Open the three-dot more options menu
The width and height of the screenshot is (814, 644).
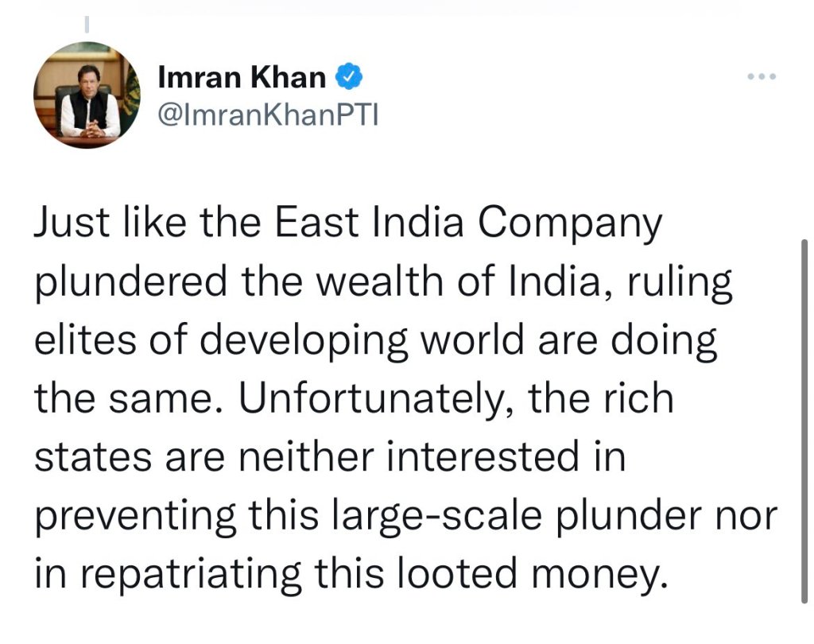[762, 77]
